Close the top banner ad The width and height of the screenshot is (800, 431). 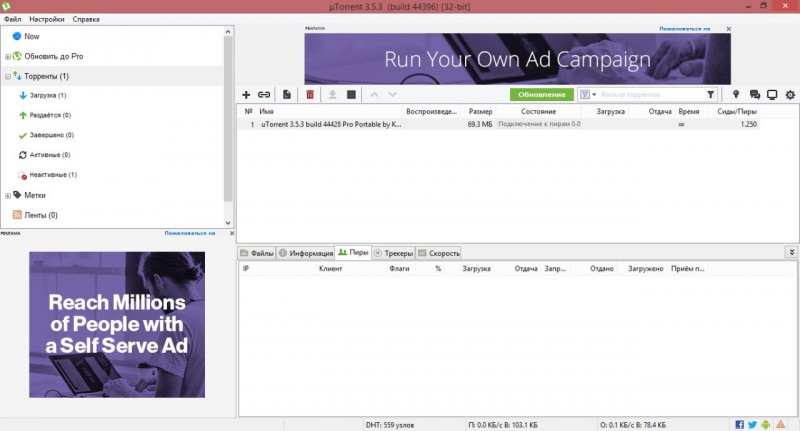pyautogui.click(x=729, y=29)
